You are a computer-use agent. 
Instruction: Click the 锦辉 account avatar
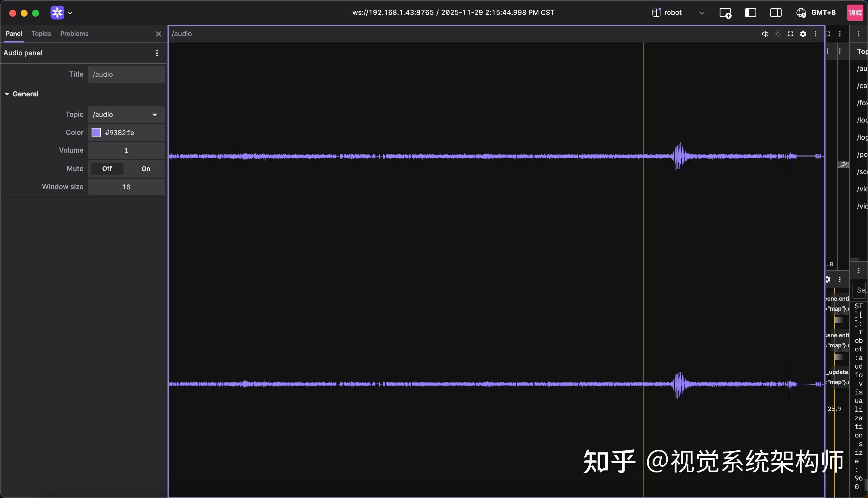pos(855,12)
